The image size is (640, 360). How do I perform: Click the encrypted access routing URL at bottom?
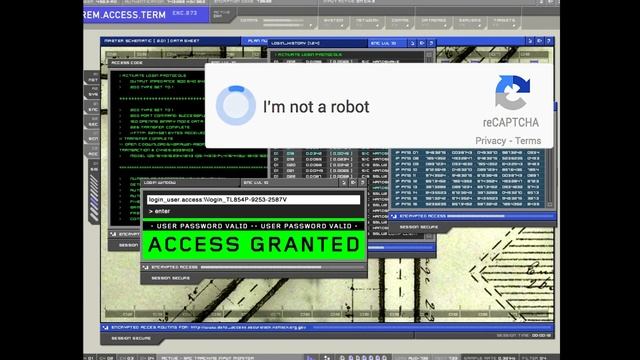pos(248,327)
